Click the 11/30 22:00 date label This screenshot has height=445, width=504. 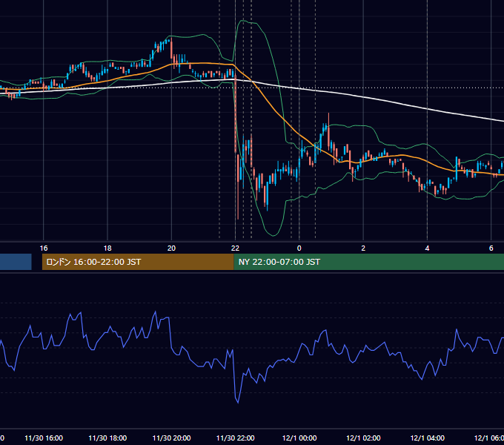(x=235, y=438)
